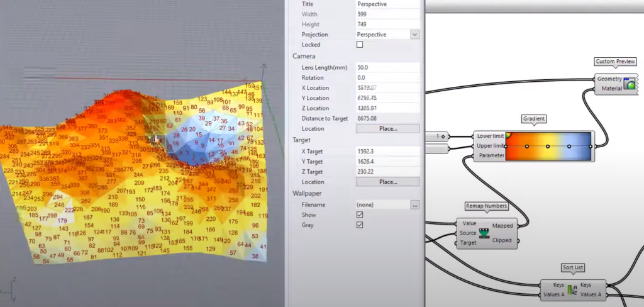The height and width of the screenshot is (307, 644).
Task: Uncheck the wallpaper Gray checkbox
Action: point(360,225)
